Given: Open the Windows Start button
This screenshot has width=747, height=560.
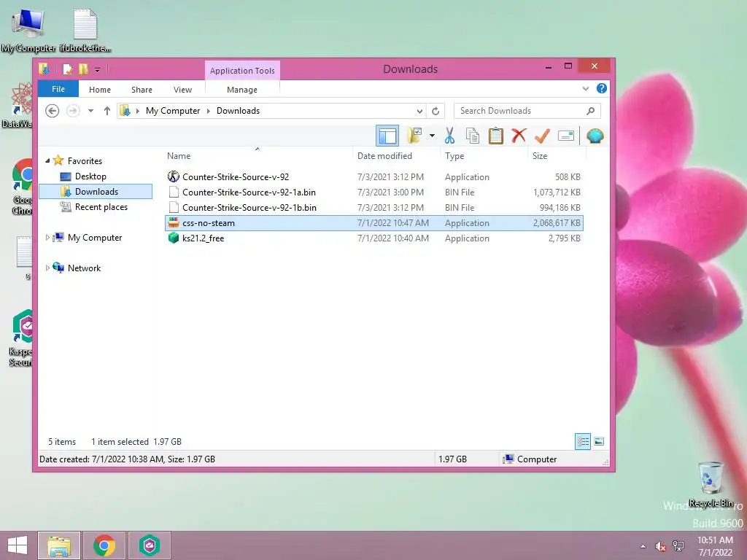Looking at the screenshot, I should click(x=18, y=545).
